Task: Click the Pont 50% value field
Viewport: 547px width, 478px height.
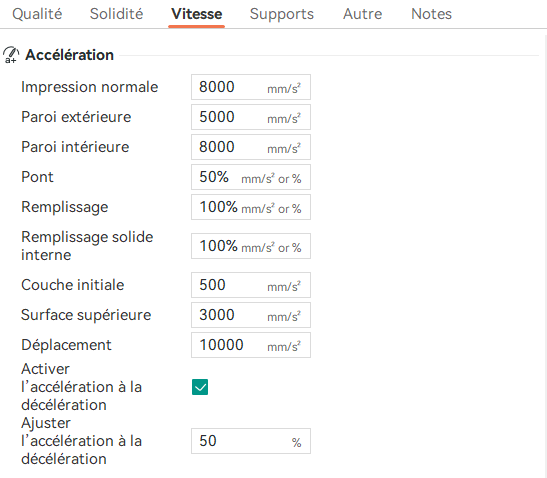Action: 251,177
